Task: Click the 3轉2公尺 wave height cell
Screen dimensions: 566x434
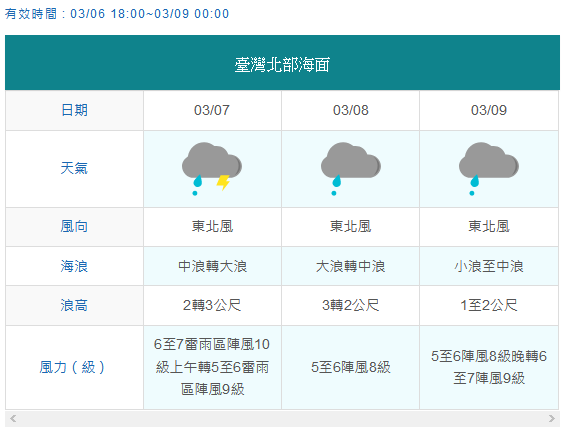Action: point(351,305)
